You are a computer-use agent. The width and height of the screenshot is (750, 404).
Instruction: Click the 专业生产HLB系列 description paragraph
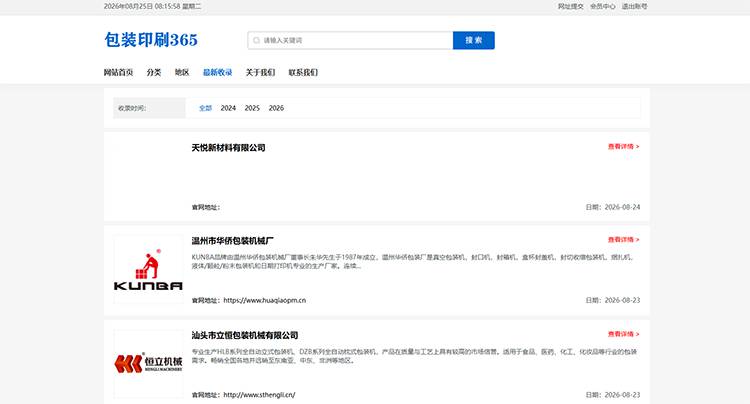414,356
